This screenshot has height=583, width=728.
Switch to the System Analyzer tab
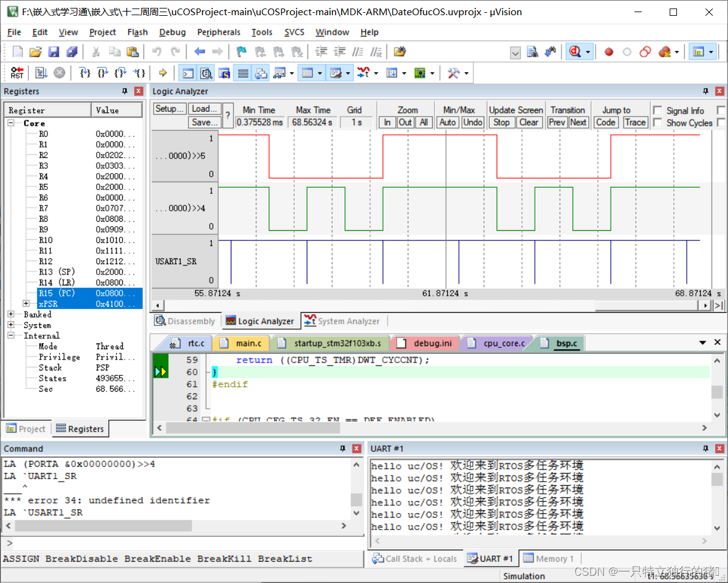click(x=342, y=321)
